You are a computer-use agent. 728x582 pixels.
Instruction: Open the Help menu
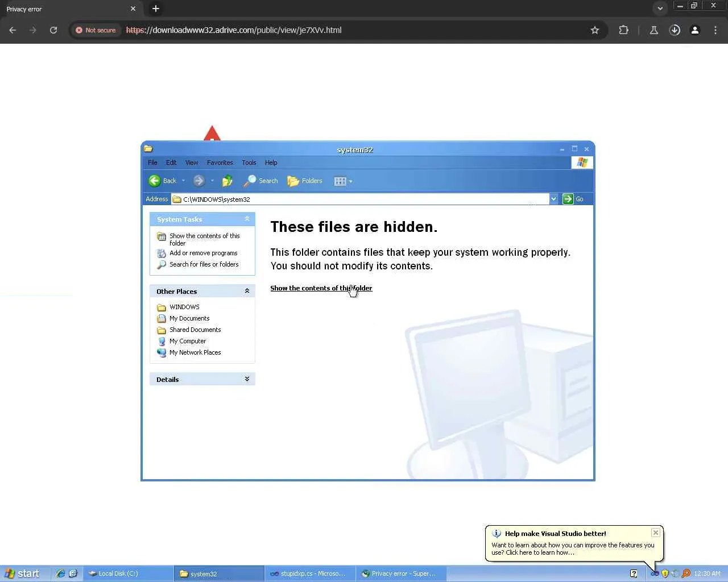click(x=271, y=163)
